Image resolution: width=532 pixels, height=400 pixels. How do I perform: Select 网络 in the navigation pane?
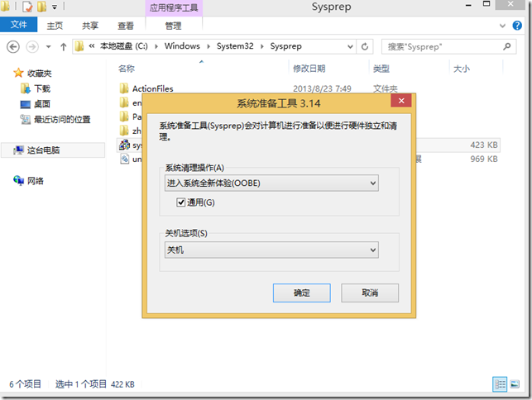click(x=36, y=181)
